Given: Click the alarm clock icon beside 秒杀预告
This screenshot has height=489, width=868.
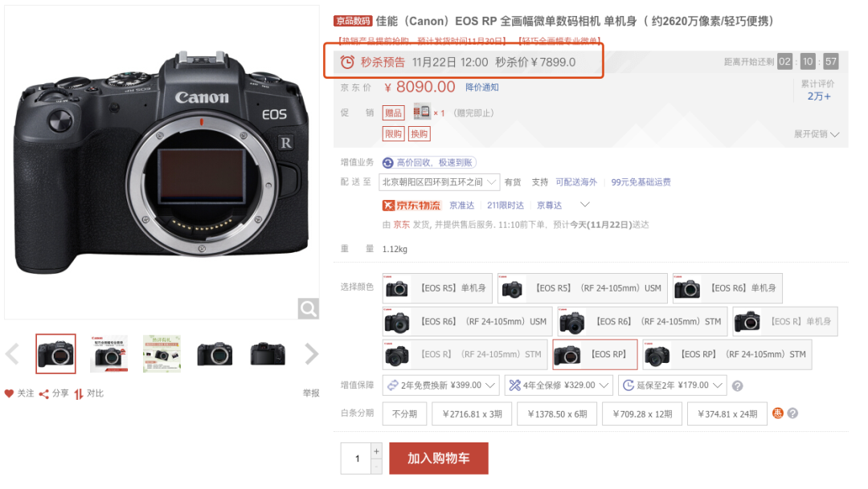Looking at the screenshot, I should point(347,62).
